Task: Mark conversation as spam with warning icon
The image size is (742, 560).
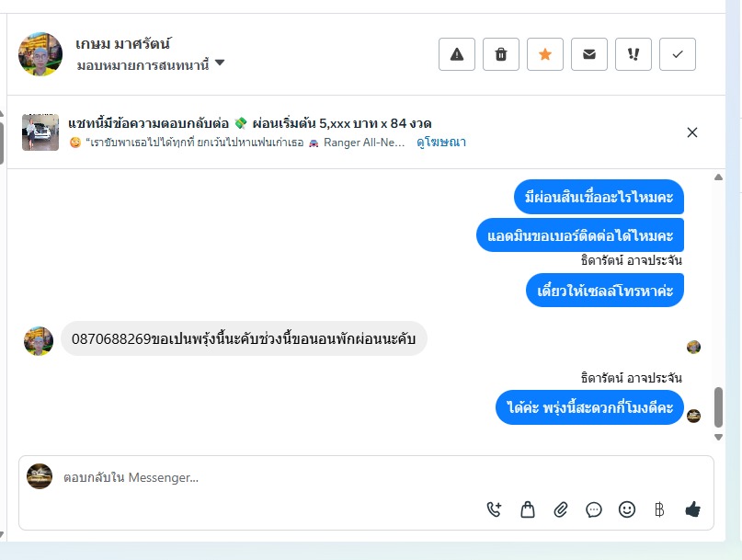Action: [457, 54]
